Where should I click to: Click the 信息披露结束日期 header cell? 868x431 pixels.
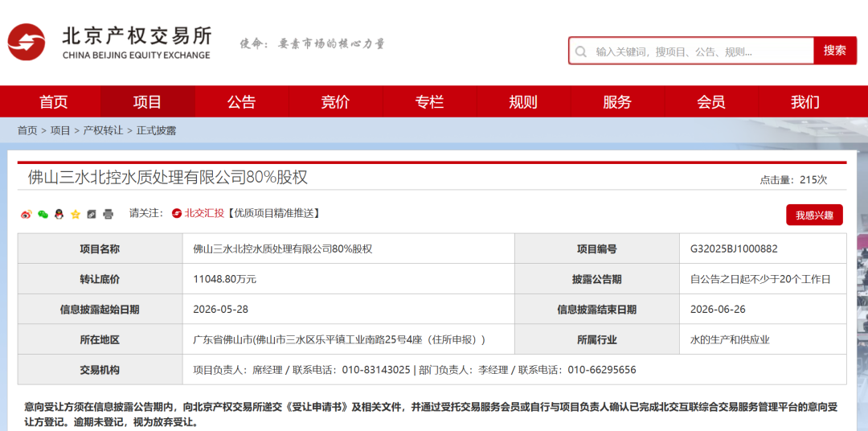click(596, 309)
